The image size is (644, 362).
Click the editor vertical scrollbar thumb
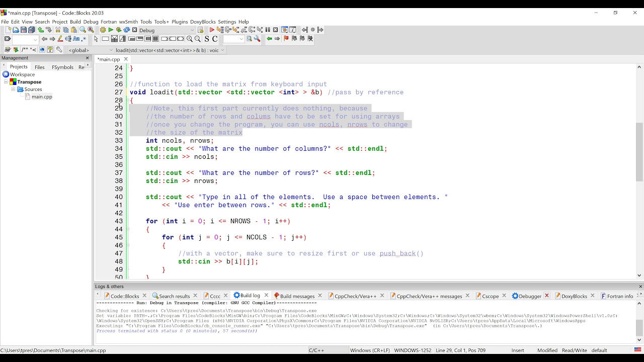[639, 152]
